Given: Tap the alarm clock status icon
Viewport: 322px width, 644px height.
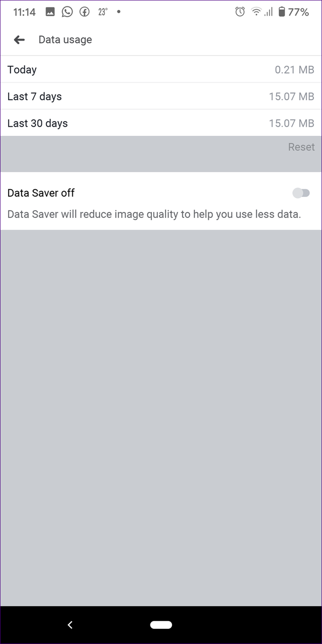Looking at the screenshot, I should [240, 12].
